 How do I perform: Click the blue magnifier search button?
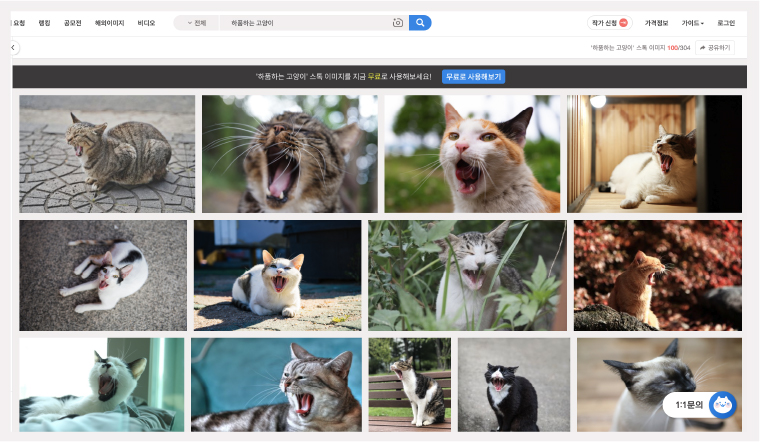click(x=420, y=22)
